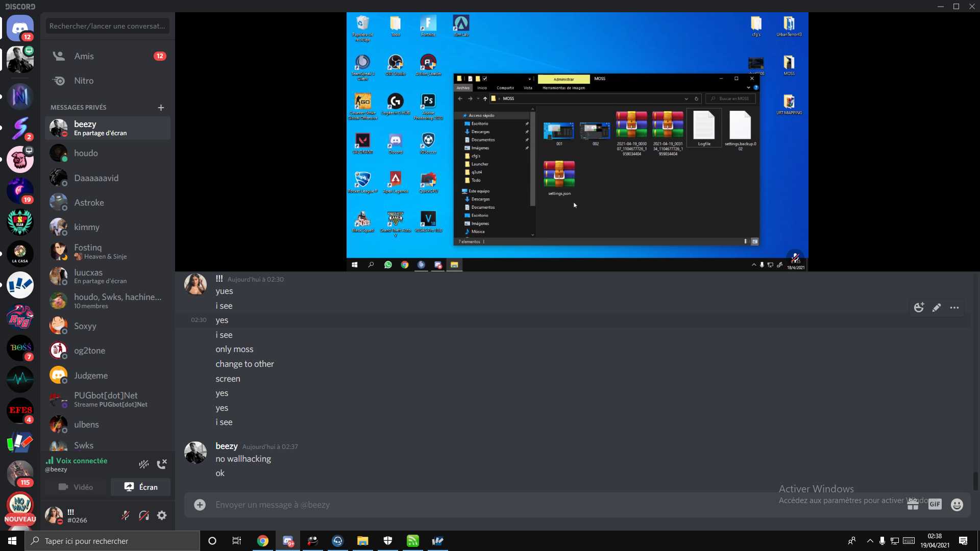
Task: Open user settings gear
Action: [x=162, y=516]
